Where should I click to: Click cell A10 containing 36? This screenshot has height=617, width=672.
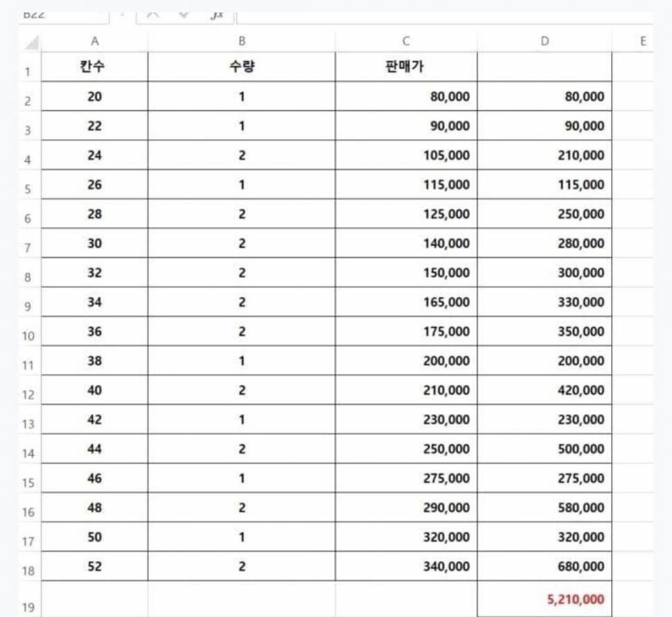[95, 331]
